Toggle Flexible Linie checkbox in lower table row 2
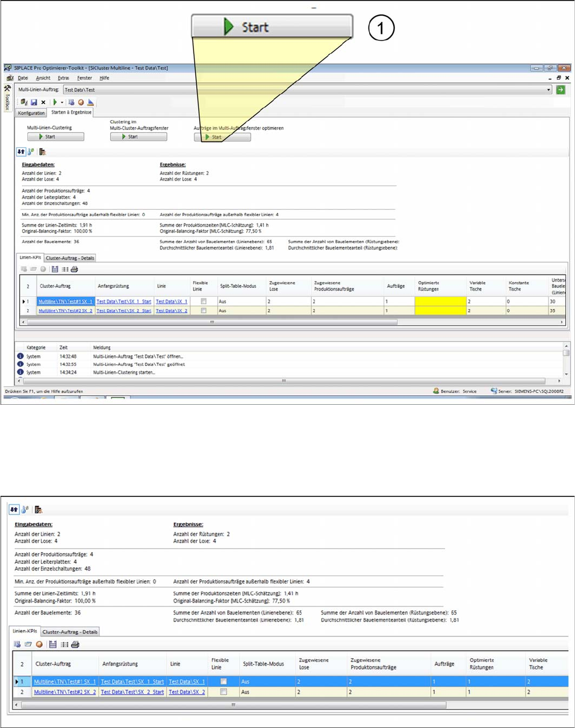The width and height of the screenshot is (575, 728). point(223,692)
